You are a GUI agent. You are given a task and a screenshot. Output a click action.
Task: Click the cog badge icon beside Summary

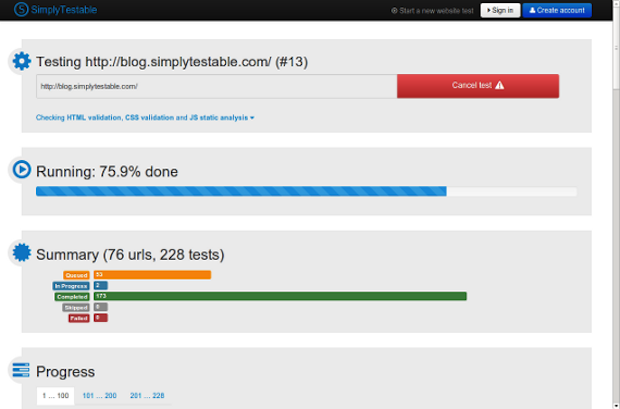pyautogui.click(x=21, y=252)
